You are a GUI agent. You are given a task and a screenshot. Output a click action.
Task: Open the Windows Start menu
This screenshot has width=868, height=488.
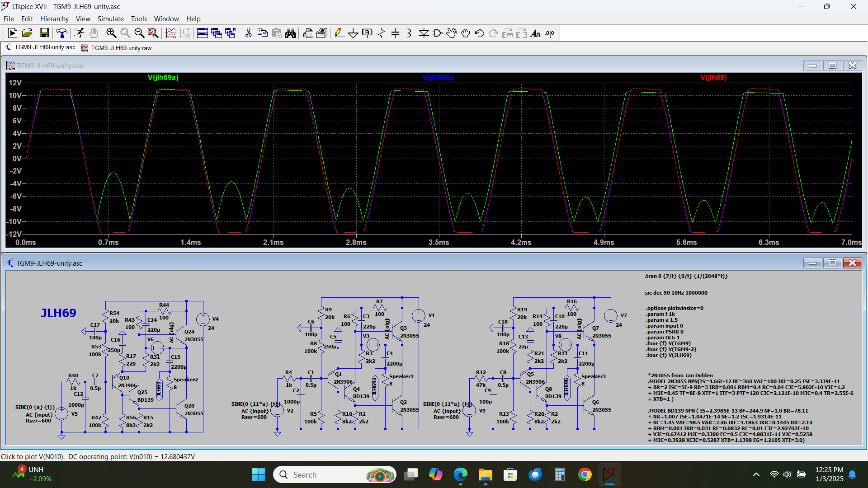coord(259,474)
